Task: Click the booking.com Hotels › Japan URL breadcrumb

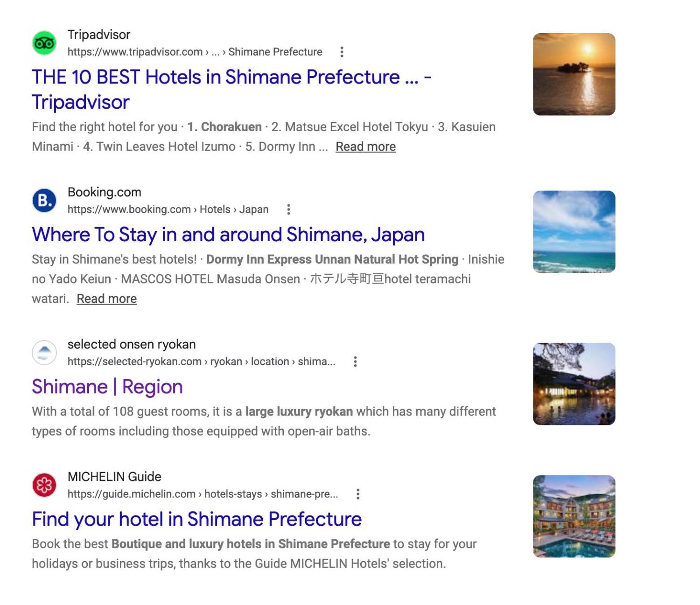Action: [x=168, y=209]
